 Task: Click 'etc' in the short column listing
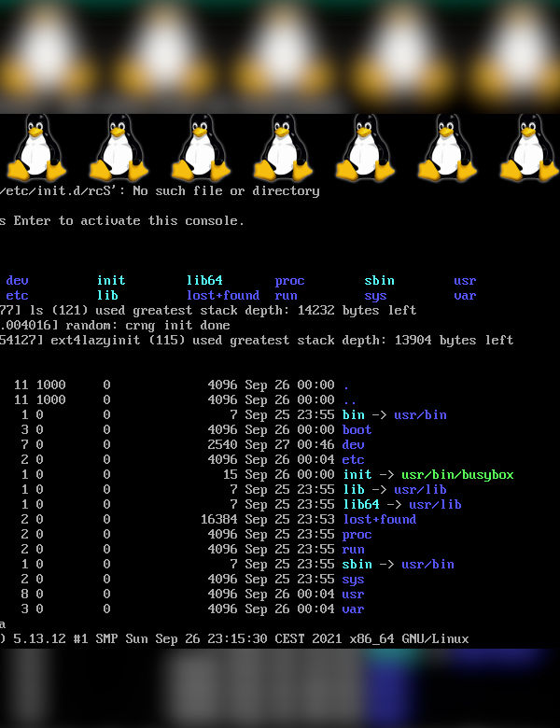point(17,295)
